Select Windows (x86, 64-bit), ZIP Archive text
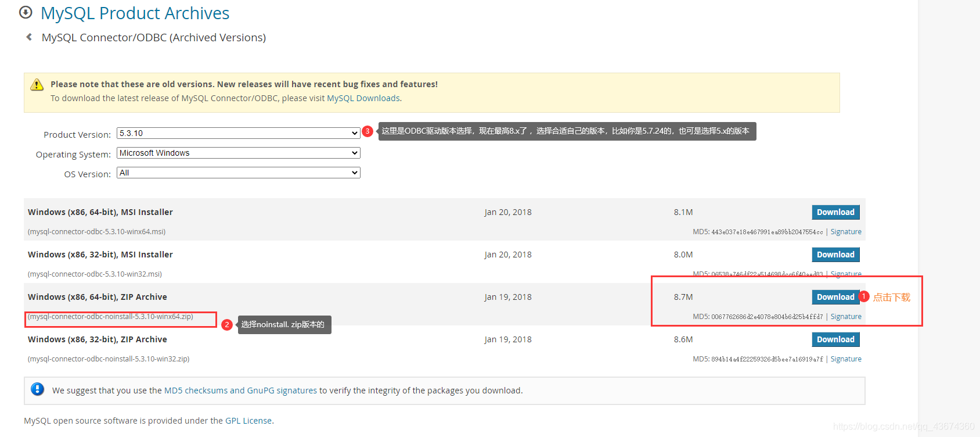The height and width of the screenshot is (437, 980). [98, 297]
